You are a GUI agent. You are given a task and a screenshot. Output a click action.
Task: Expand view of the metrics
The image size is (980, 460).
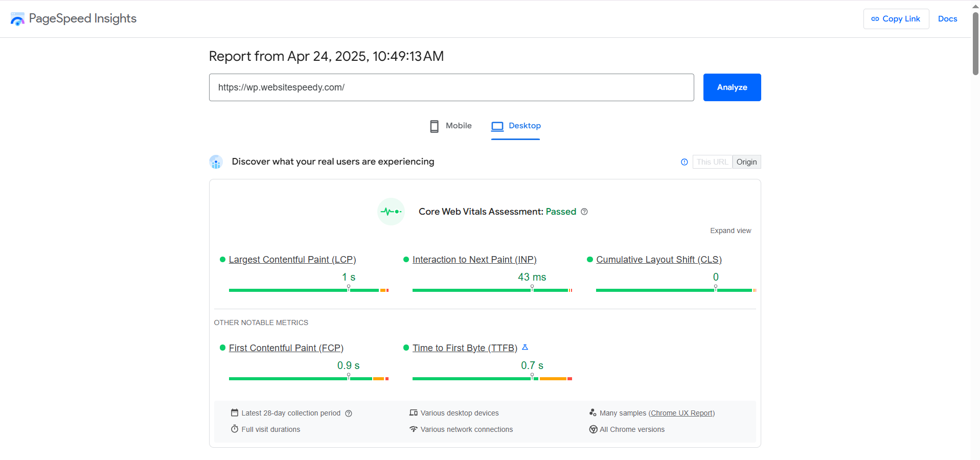coord(731,231)
